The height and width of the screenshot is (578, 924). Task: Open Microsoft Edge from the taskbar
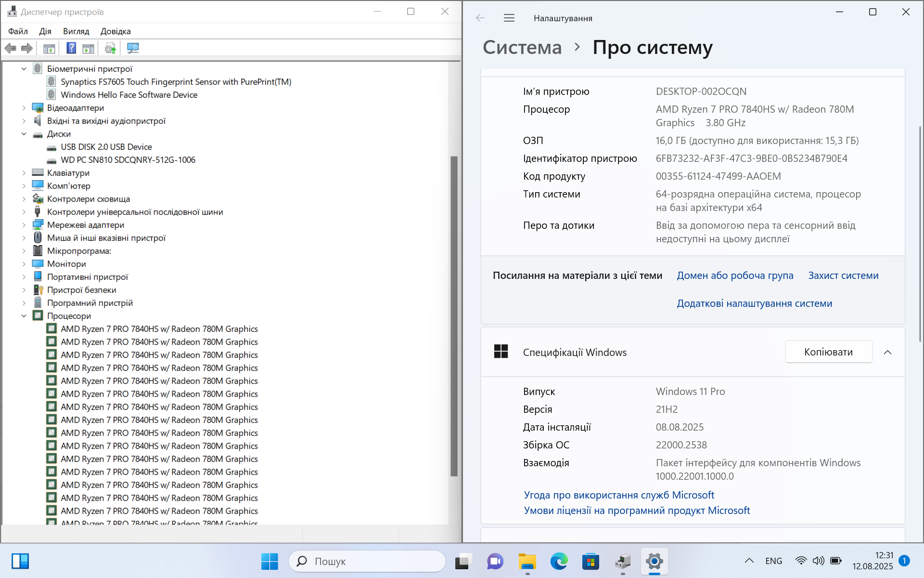click(559, 561)
